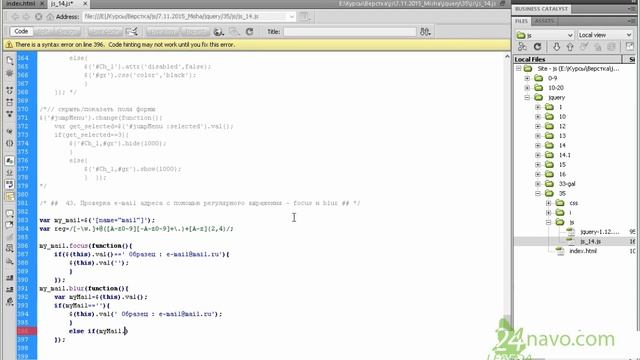Expand the 10-20 folder in Files tree

[527, 88]
